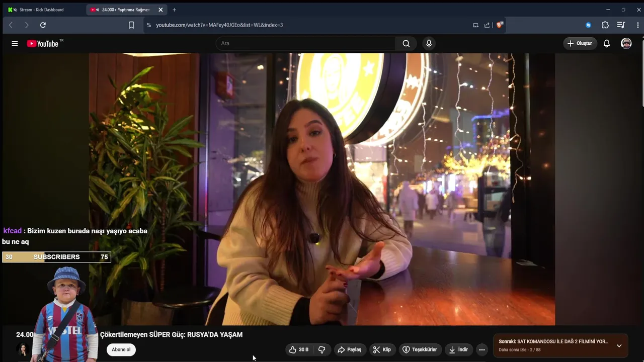Open the YouTube hamburger guide menu

point(15,44)
